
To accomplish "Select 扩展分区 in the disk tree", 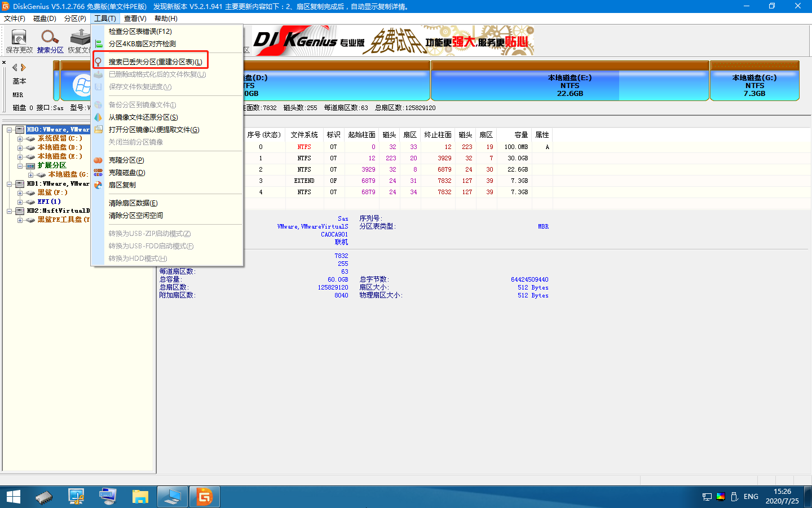I will 52,165.
